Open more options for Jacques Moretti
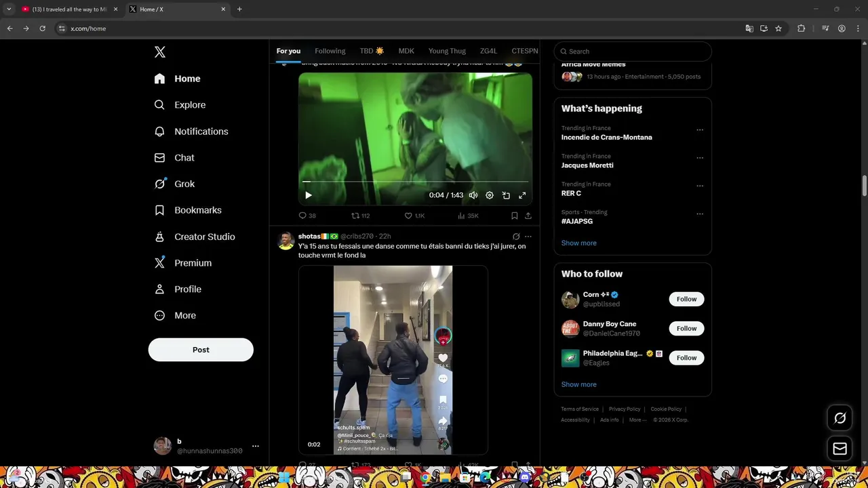 [700, 158]
